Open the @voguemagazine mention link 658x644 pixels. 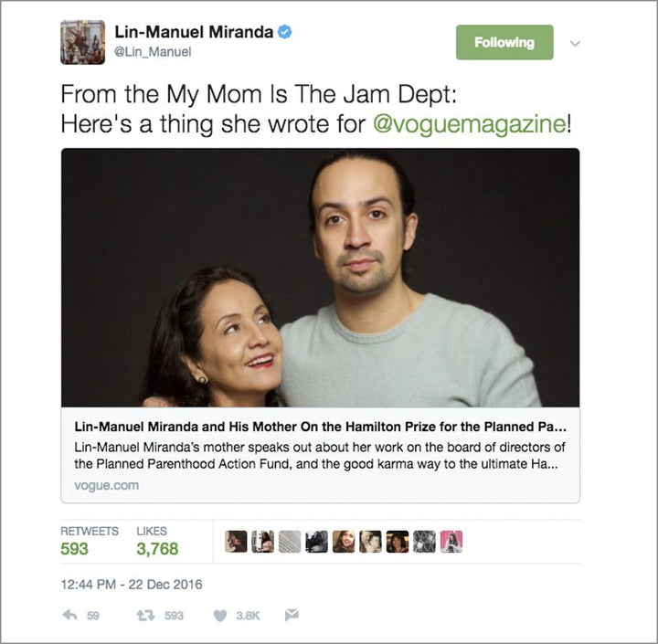click(x=471, y=124)
